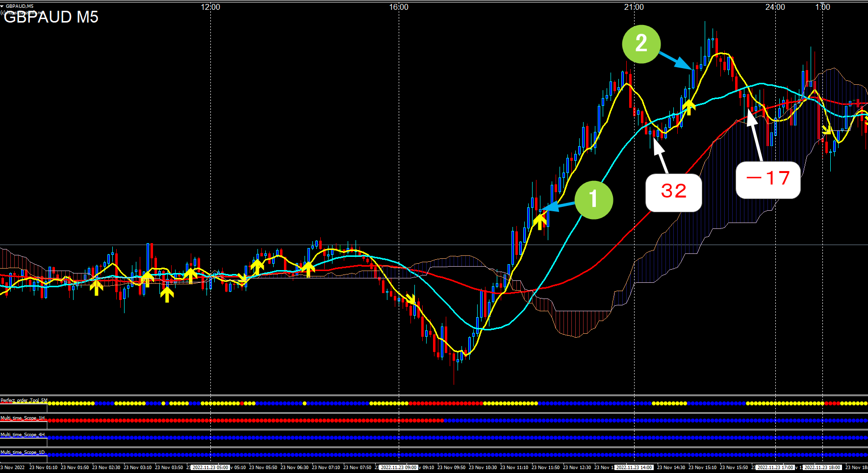The width and height of the screenshot is (868, 473).
Task: Click the 23 Nov 01:50 axis label
Action: [x=75, y=468]
